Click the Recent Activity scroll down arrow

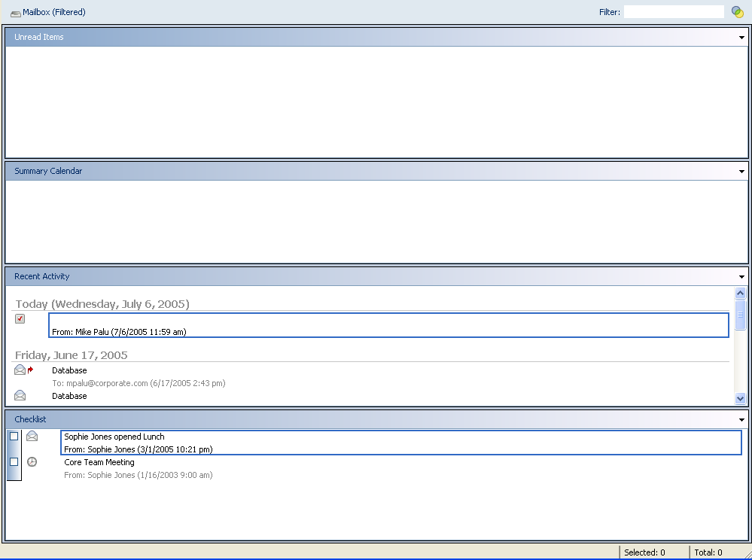(x=740, y=398)
